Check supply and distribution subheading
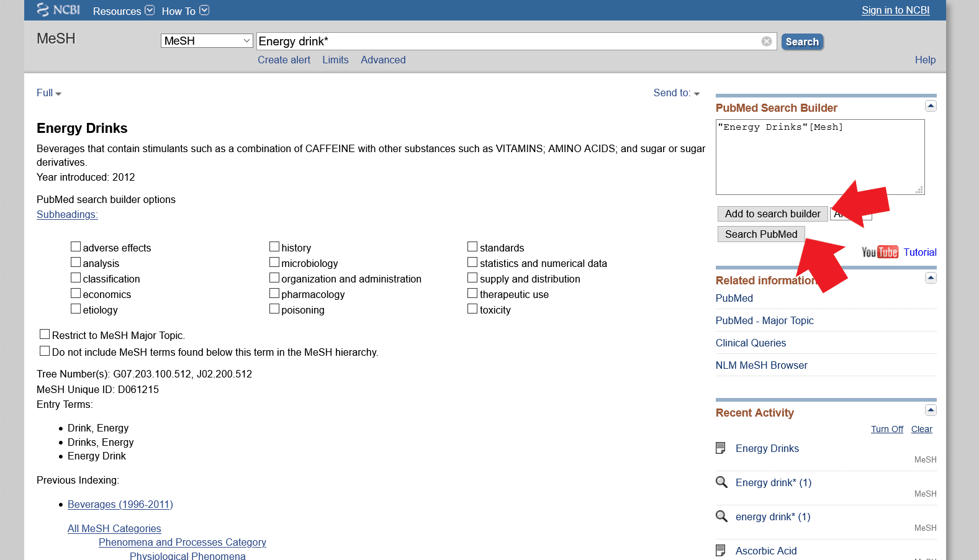The width and height of the screenshot is (979, 560). click(x=472, y=278)
